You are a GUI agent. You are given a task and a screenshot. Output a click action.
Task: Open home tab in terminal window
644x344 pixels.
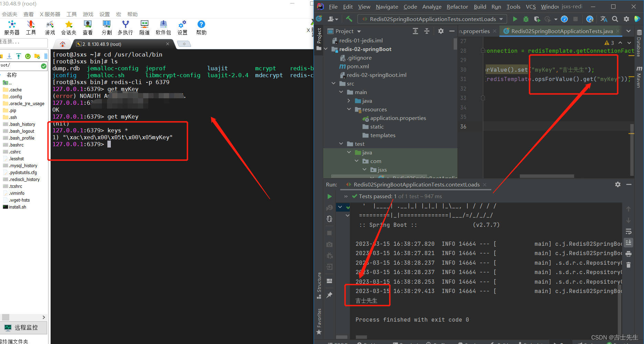(62, 44)
